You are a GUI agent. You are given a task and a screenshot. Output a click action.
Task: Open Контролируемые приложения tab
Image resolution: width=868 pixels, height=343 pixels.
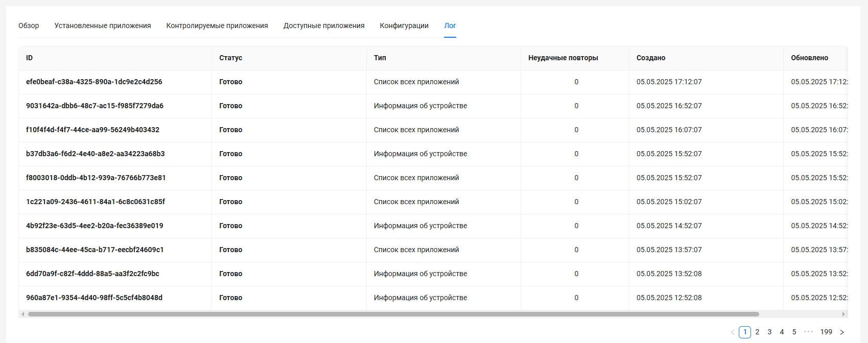pos(217,26)
